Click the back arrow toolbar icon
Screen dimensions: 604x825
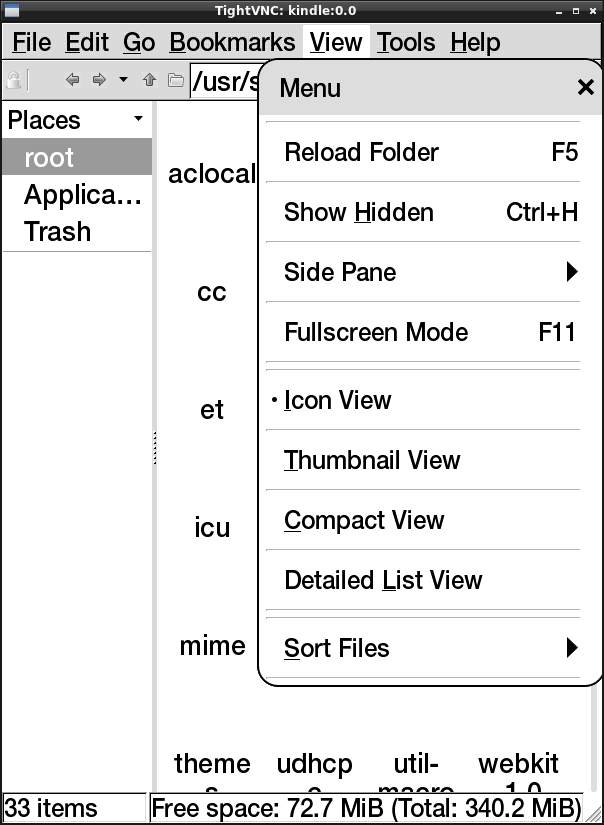[72, 80]
